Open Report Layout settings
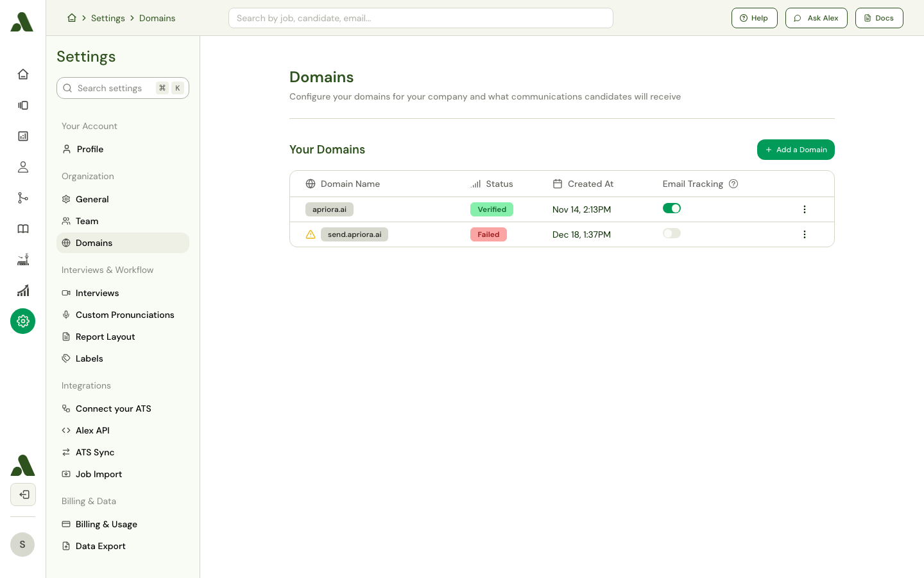Viewport: 924px width, 578px height. point(123,337)
